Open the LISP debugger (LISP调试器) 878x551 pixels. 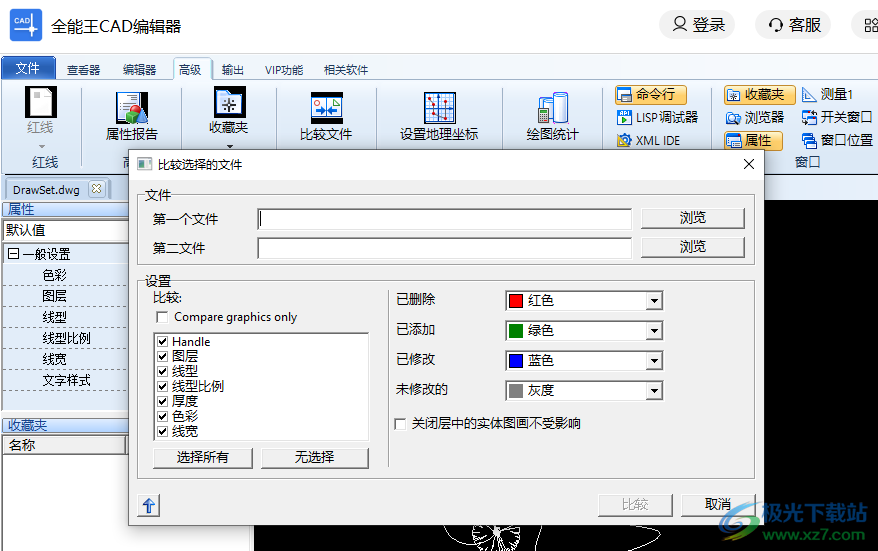coord(657,118)
